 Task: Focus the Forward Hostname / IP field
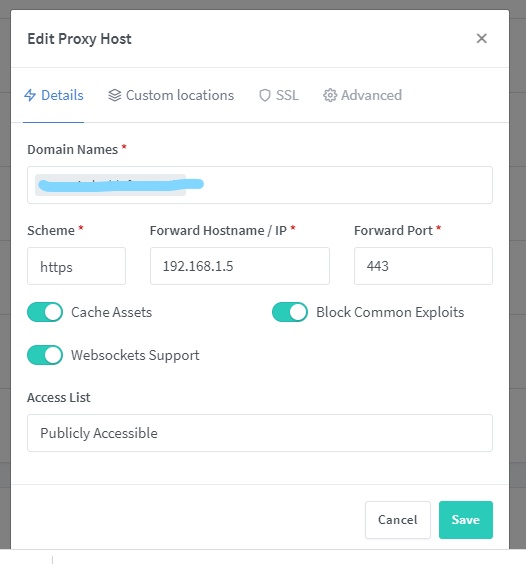240,266
